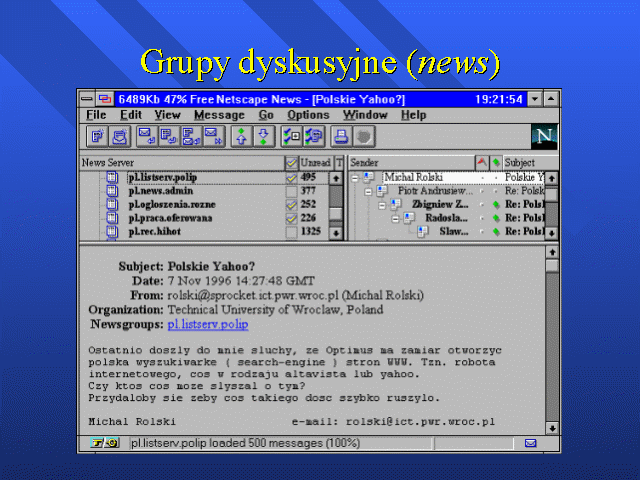Click the Reply by mail toolbar icon

click(147, 136)
